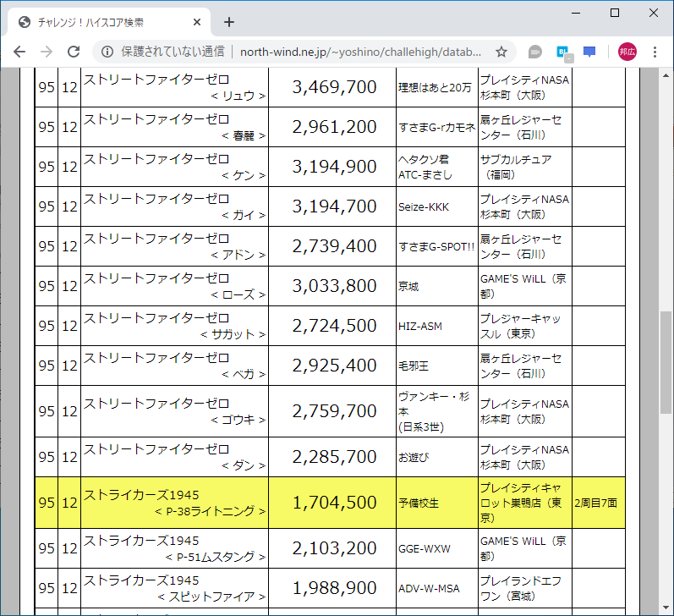This screenshot has height=616, width=674.
Task: Bookmark this page with star icon
Action: coord(501,52)
